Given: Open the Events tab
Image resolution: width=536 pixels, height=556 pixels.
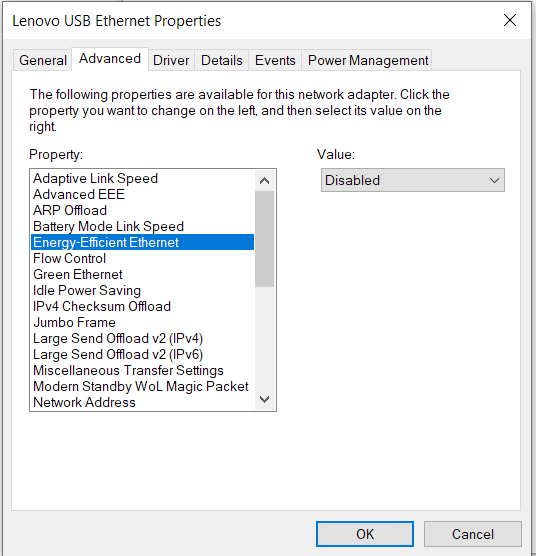Looking at the screenshot, I should click(x=275, y=60).
